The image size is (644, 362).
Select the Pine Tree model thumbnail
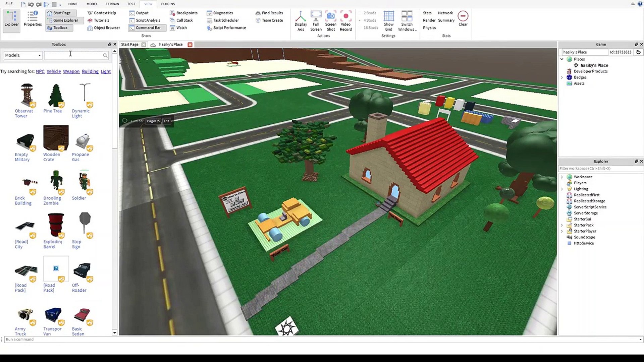(56, 96)
